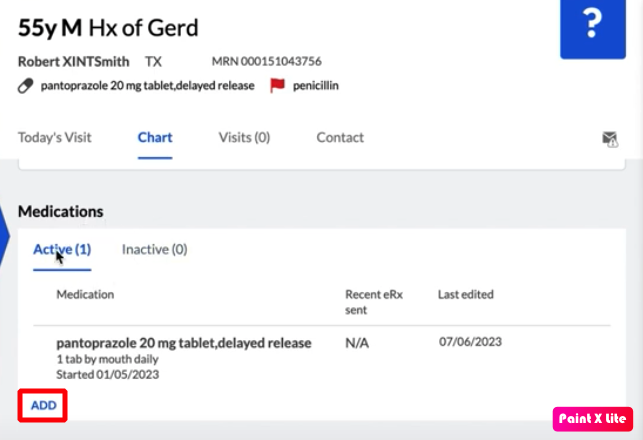Click the patient name Robert XINTSmith

coord(74,62)
